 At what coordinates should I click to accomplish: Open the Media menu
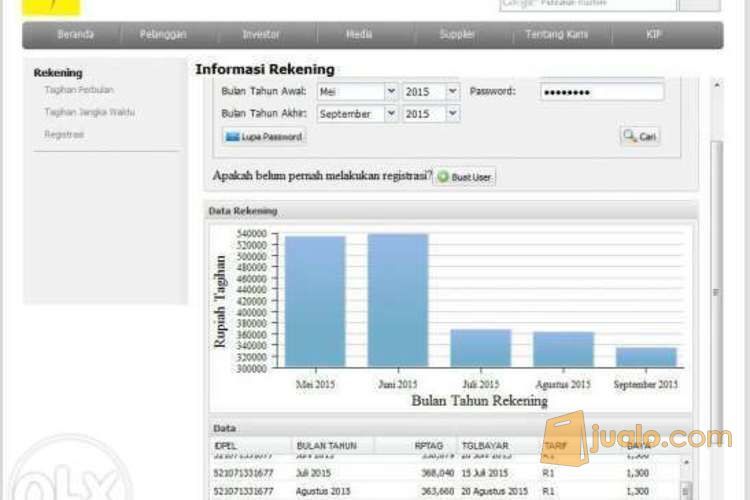tap(359, 34)
